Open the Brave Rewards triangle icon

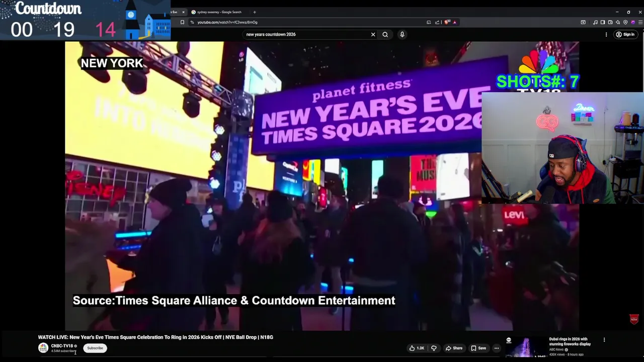(x=454, y=22)
